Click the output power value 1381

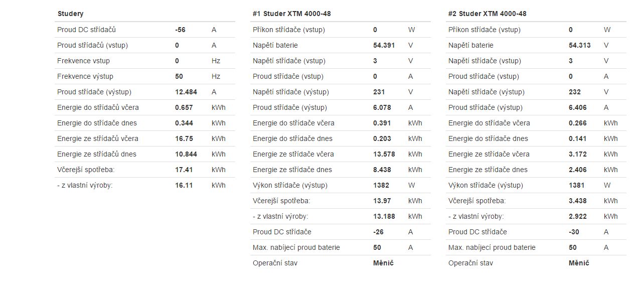577,185
